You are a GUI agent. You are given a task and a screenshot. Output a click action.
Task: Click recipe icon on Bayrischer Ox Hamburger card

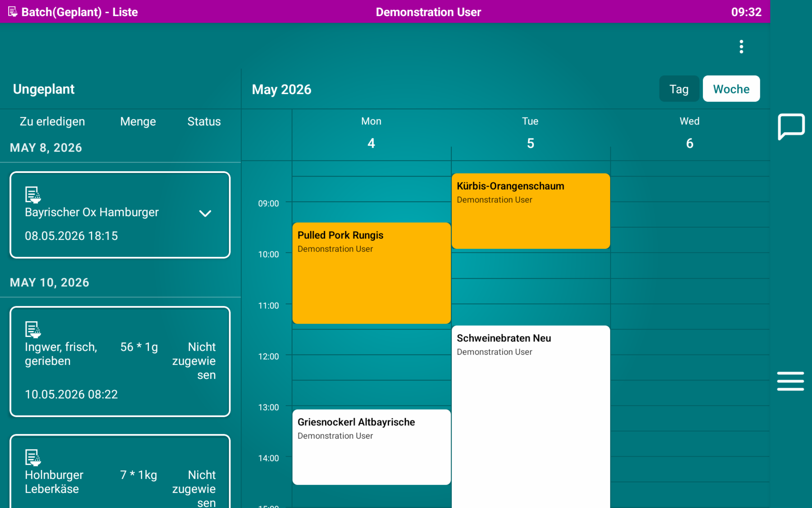pyautogui.click(x=33, y=195)
